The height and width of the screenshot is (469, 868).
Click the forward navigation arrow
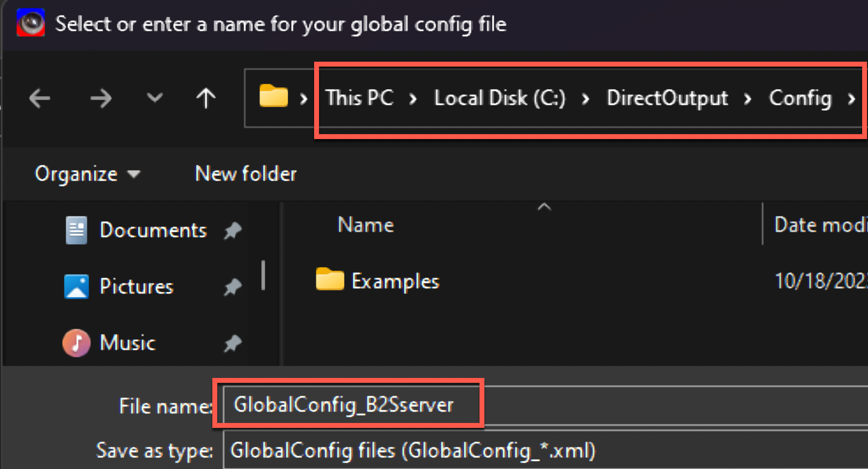[x=101, y=98]
